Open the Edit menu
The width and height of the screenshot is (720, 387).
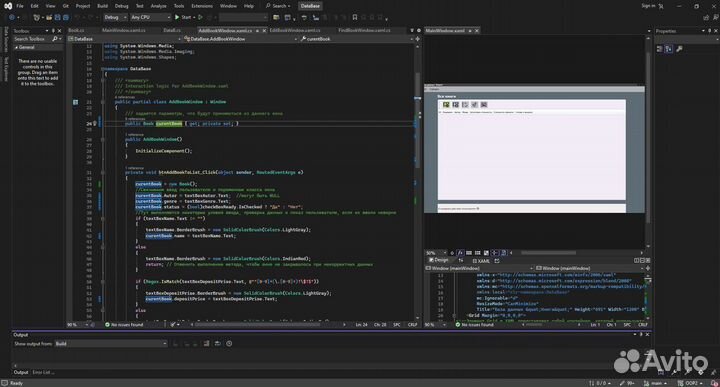(35, 6)
